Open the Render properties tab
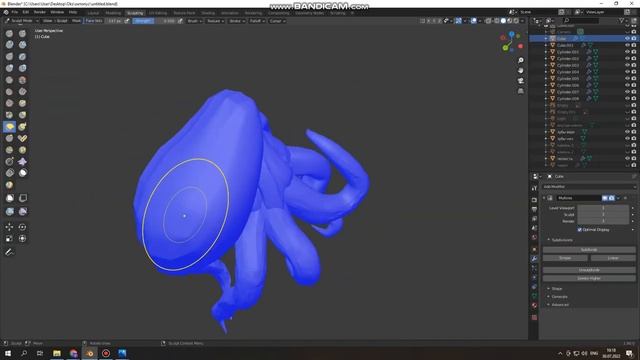The image size is (640, 360). tap(534, 200)
